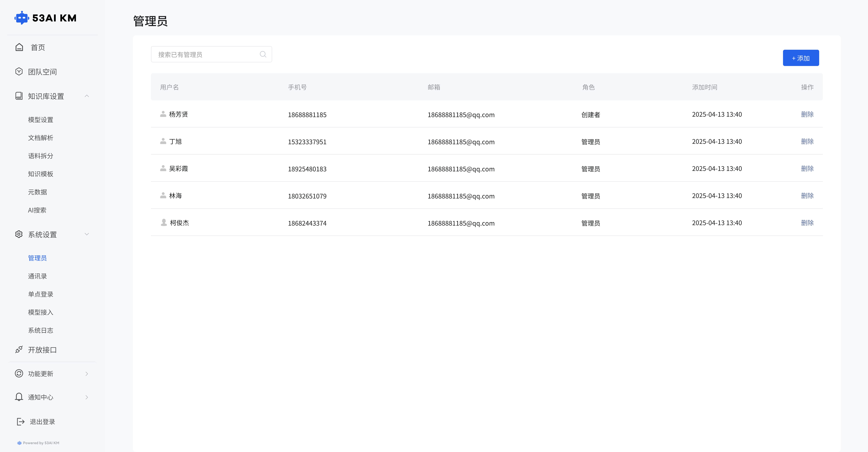Click the cube icon for 团队空间
The height and width of the screenshot is (452, 868).
tap(19, 71)
